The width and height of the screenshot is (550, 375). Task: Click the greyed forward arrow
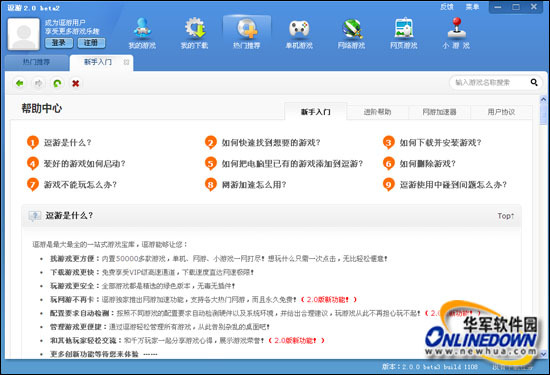[39, 83]
